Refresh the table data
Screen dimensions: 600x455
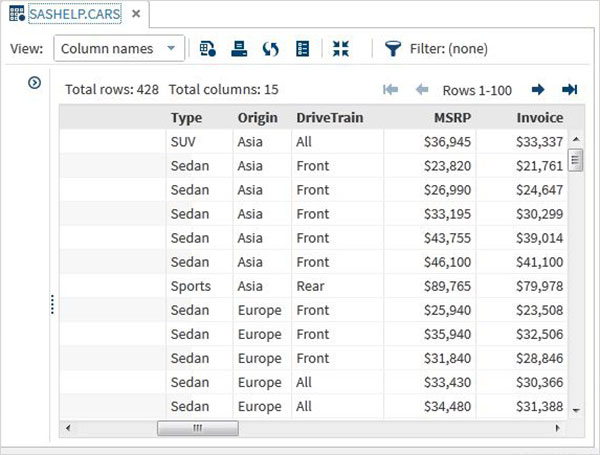[270, 48]
